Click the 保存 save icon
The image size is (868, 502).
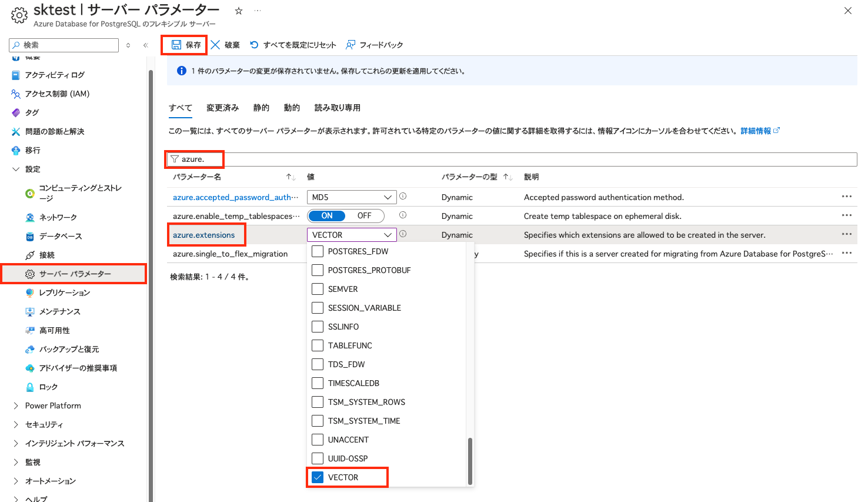click(x=177, y=44)
